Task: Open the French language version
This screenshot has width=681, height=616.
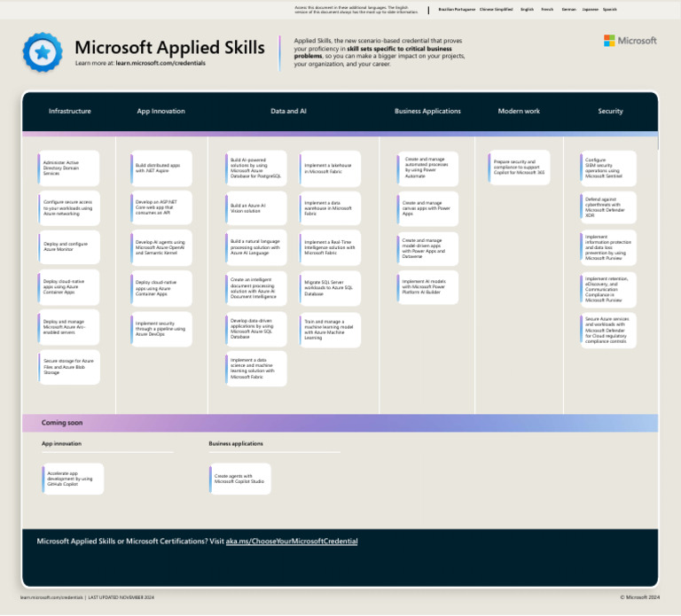Action: point(547,9)
